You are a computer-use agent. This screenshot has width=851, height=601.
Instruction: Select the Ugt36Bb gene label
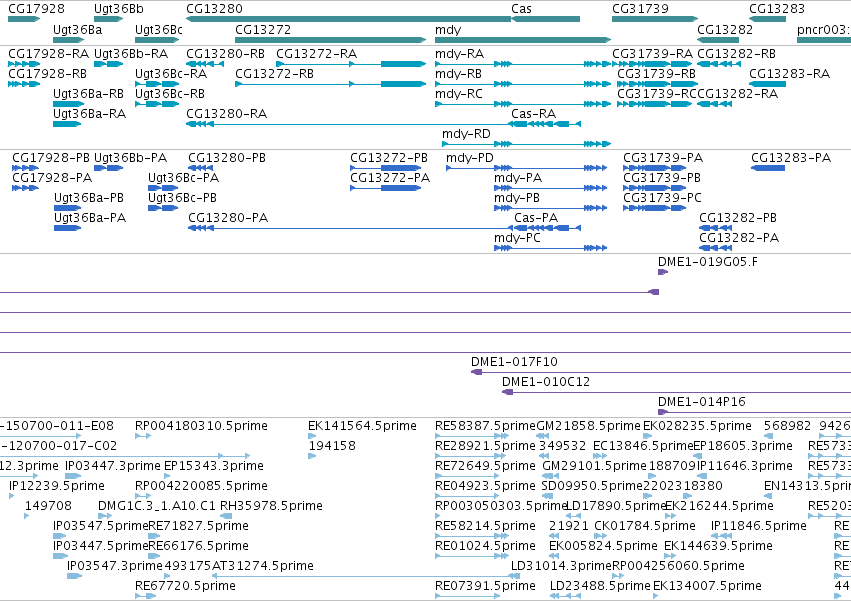[x=119, y=9]
